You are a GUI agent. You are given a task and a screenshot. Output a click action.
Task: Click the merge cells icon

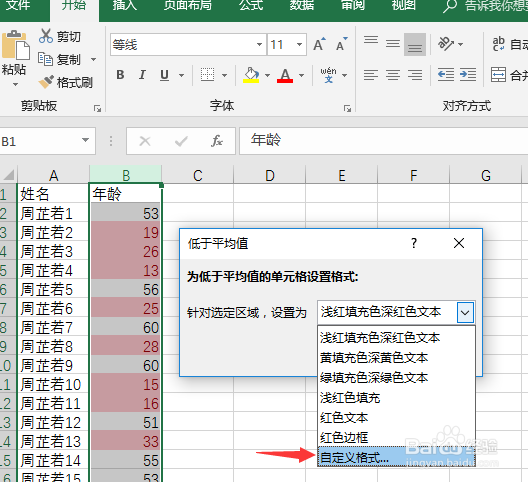[x=498, y=75]
